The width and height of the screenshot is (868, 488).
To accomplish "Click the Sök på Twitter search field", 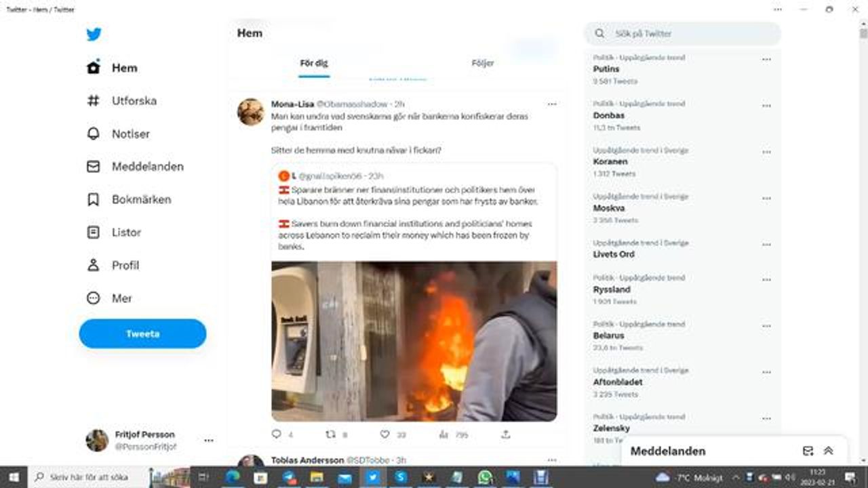I will click(685, 33).
